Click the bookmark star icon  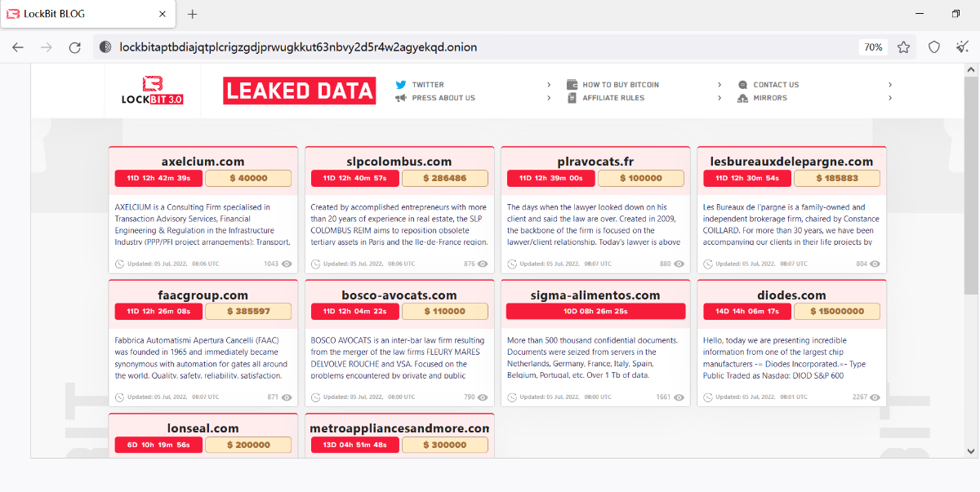tap(903, 47)
